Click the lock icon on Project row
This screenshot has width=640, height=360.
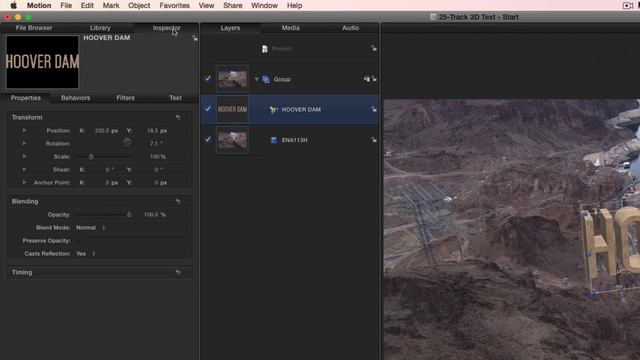pyautogui.click(x=374, y=49)
